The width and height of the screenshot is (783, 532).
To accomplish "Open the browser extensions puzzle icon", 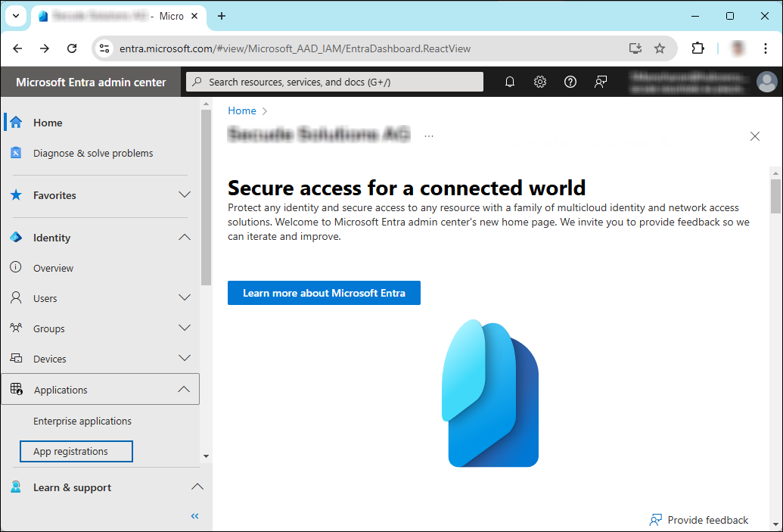I will click(x=698, y=48).
